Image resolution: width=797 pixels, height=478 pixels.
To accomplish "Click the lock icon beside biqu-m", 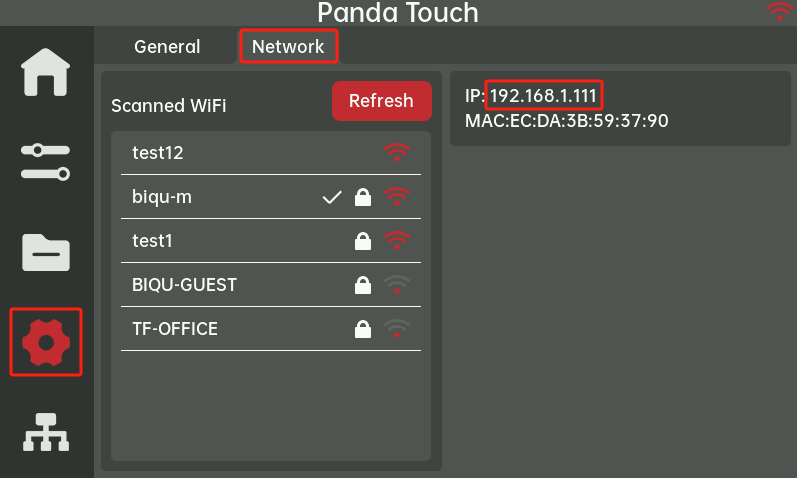I will click(363, 198).
